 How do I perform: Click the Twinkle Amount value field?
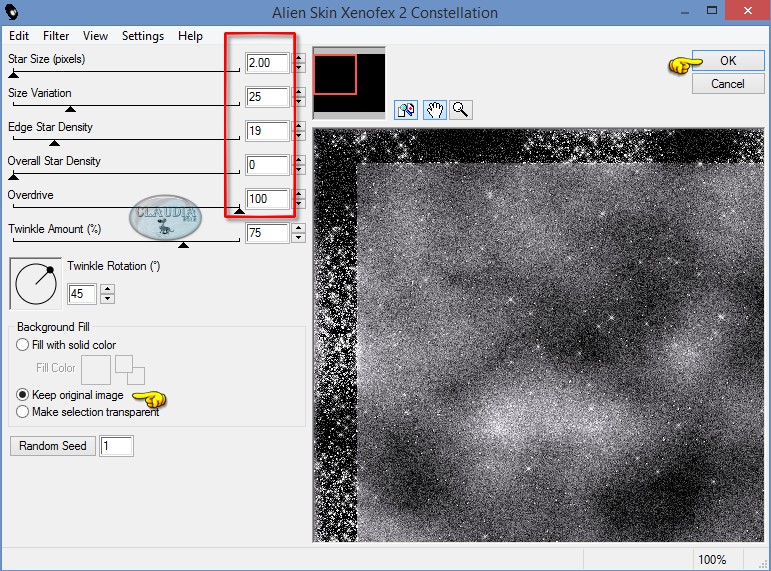point(267,233)
